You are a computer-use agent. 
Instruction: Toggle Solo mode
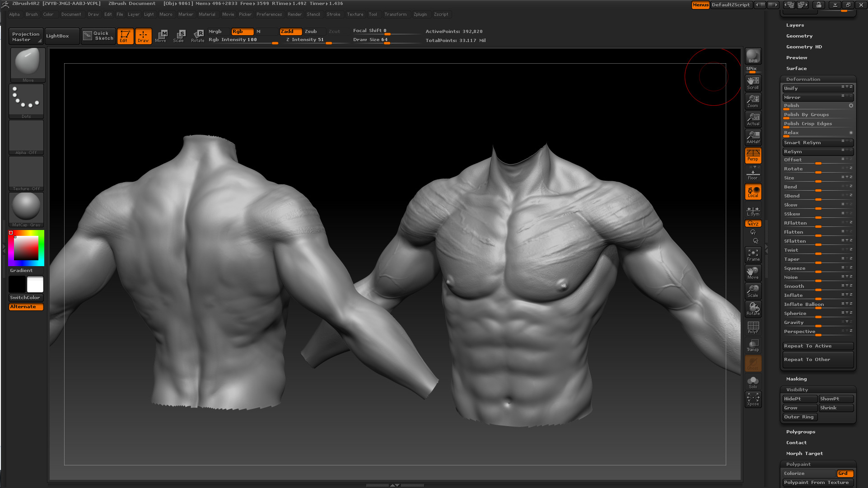click(x=753, y=382)
